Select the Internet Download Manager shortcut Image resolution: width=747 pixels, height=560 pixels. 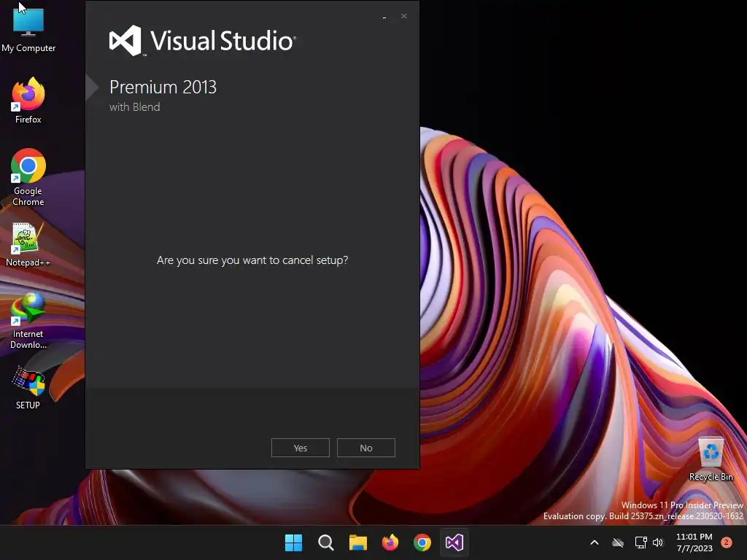[28, 322]
